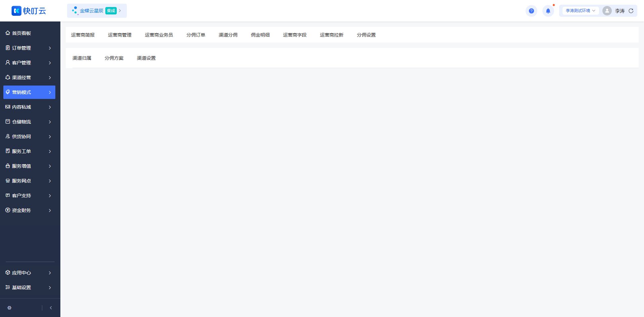This screenshot has height=317, width=644.
Task: Click the user avatar icon
Action: (x=607, y=11)
